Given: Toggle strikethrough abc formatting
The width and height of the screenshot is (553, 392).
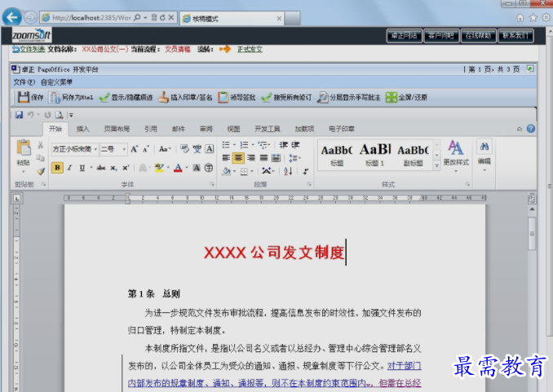Looking at the screenshot, I should 101,168.
